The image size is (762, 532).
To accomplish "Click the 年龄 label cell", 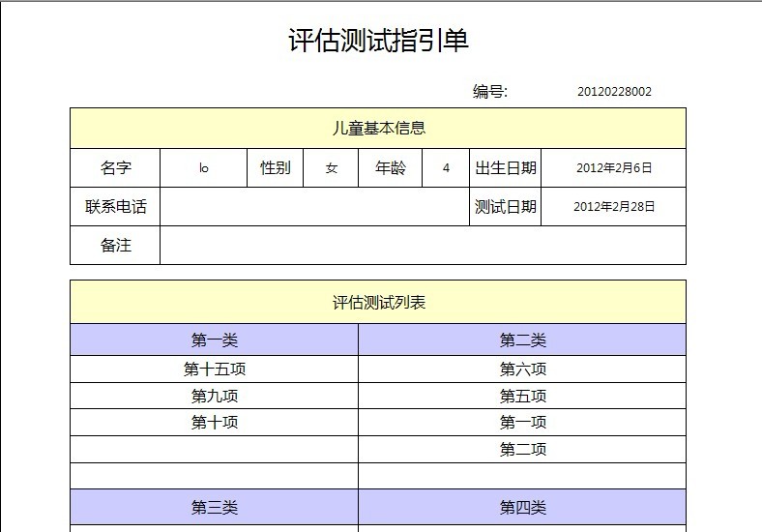I will coord(391,167).
